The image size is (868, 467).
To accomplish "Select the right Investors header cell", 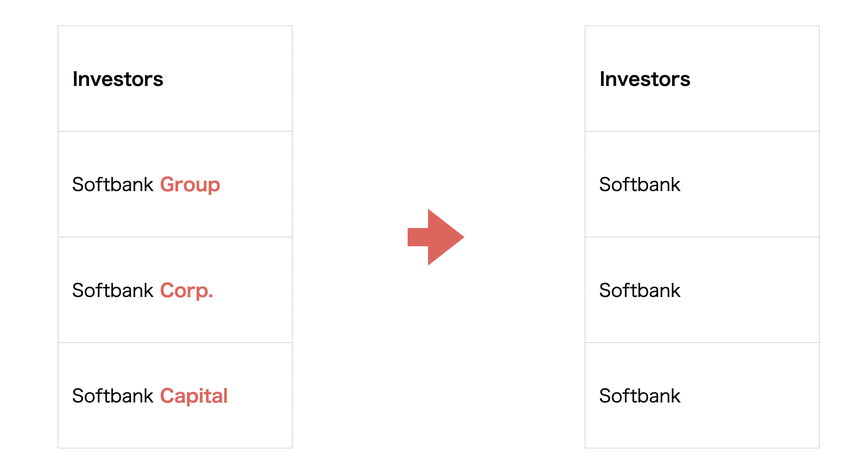I will click(x=702, y=79).
